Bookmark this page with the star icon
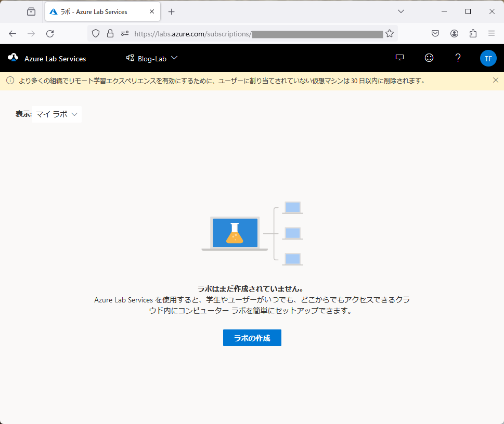Image resolution: width=504 pixels, height=424 pixels. click(390, 33)
